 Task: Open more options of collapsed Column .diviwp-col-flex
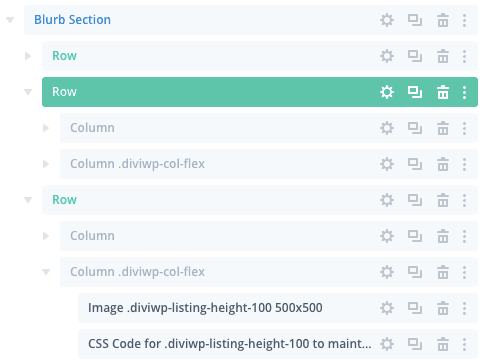464,164
